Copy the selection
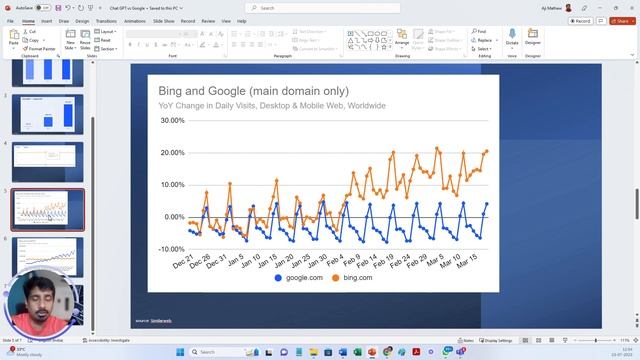This screenshot has height=360, width=640. pyautogui.click(x=31, y=40)
